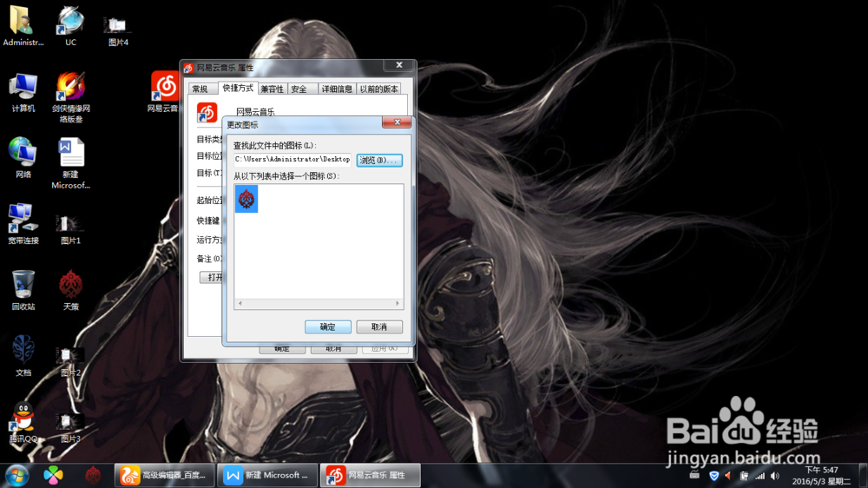Close the 更改图标 dialog
Image resolution: width=868 pixels, height=488 pixels.
[x=397, y=122]
